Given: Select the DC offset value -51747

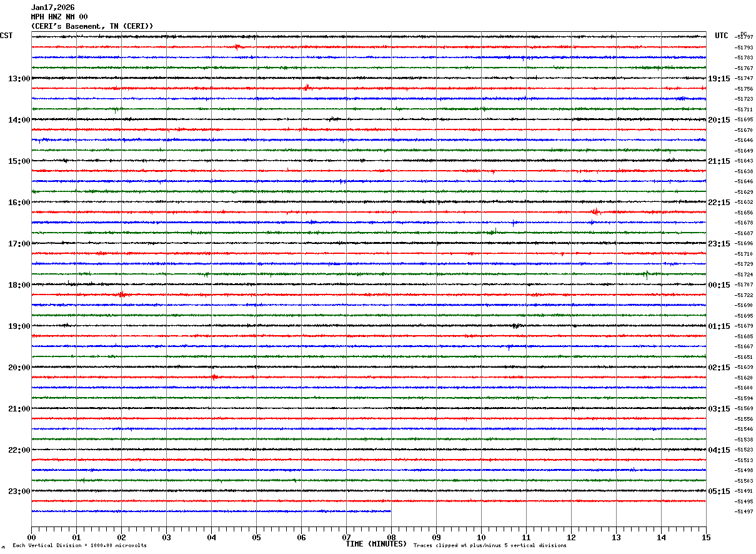Looking at the screenshot, I should [x=744, y=79].
